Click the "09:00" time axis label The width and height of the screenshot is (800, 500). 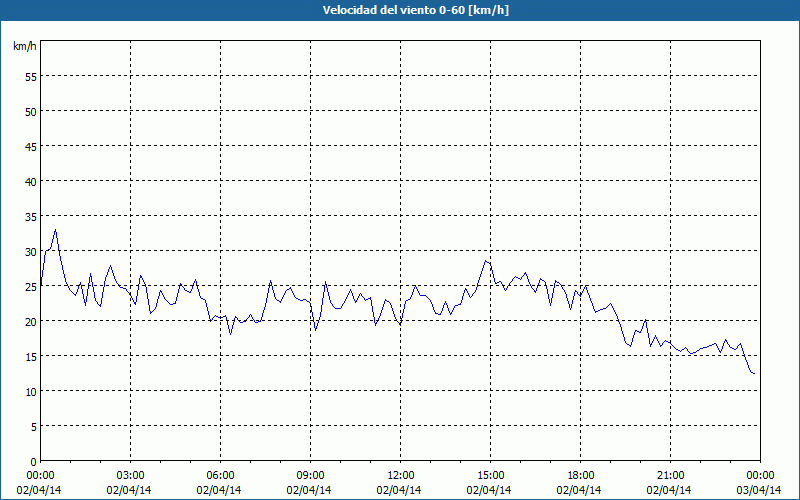310,476
